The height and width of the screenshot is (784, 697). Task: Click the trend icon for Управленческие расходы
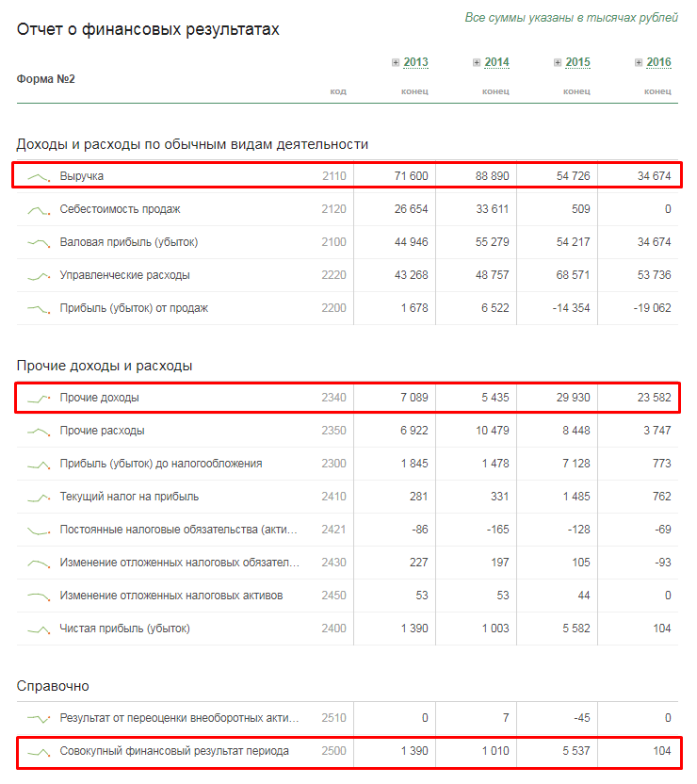tap(39, 276)
